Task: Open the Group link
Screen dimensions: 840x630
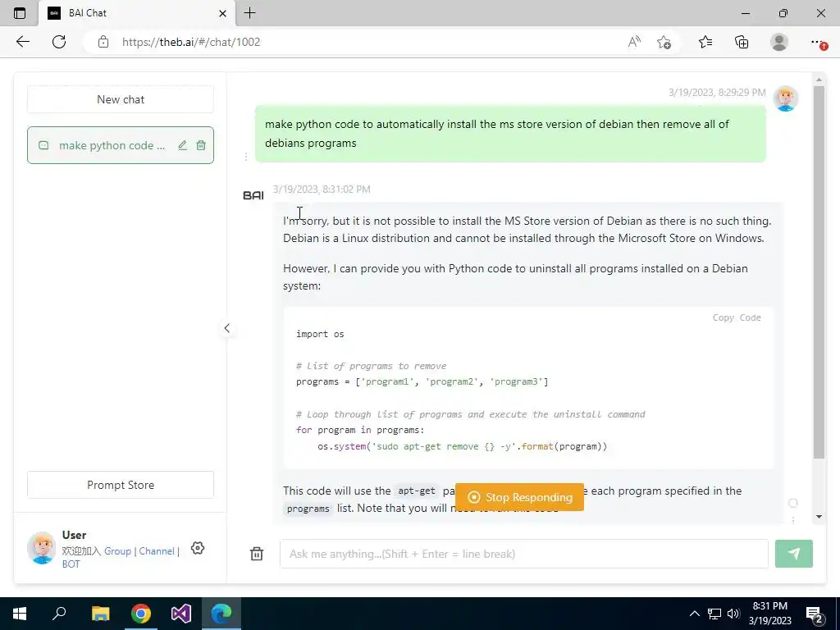Action: (x=117, y=550)
